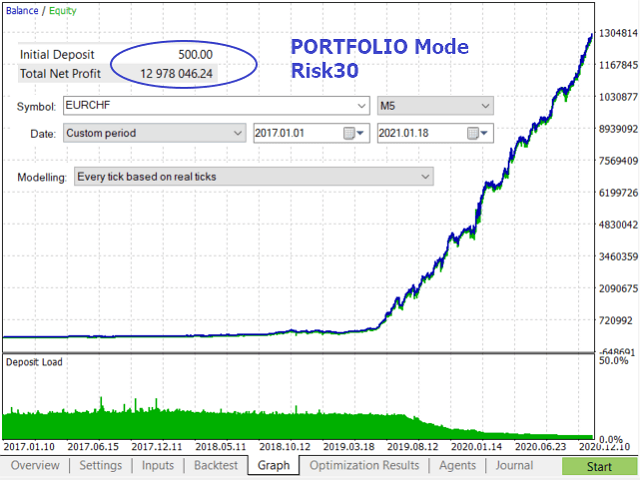Open the Optimization Results tab
The height and width of the screenshot is (480, 640).
[364, 466]
